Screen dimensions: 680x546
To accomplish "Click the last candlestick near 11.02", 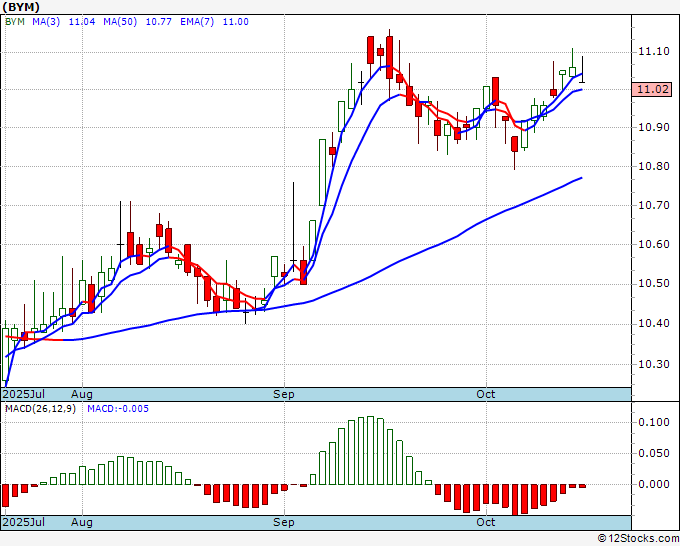I will (x=582, y=70).
